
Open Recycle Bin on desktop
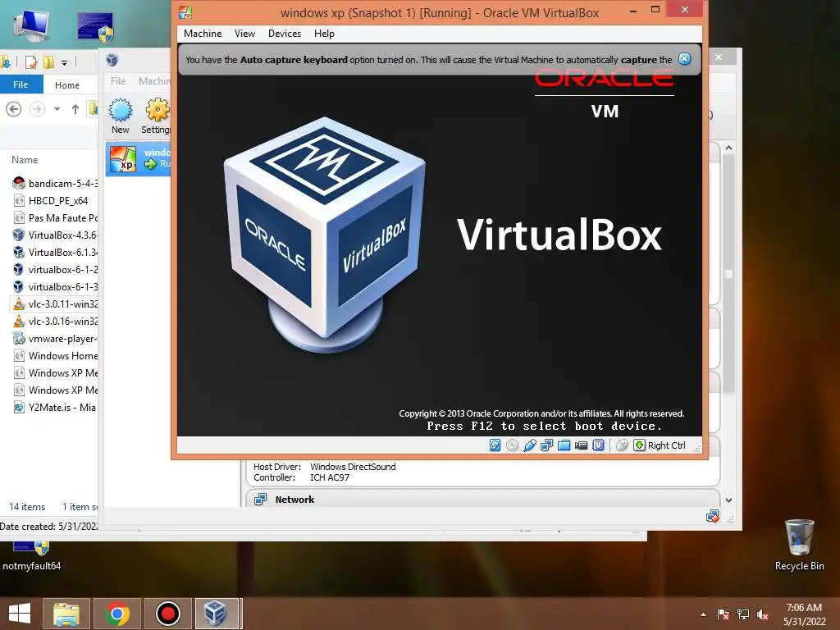pyautogui.click(x=799, y=545)
